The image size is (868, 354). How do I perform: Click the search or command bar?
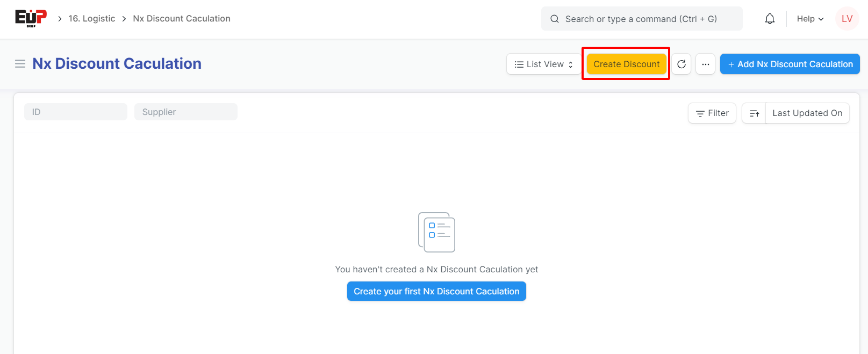pyautogui.click(x=641, y=19)
